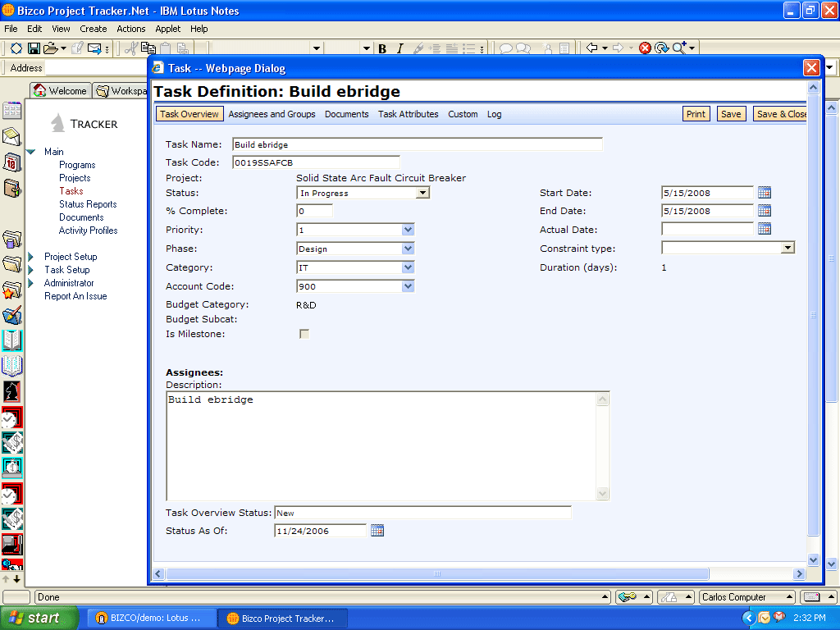840x630 pixels.
Task: Open the Status As Of date picker icon
Action: (x=377, y=530)
